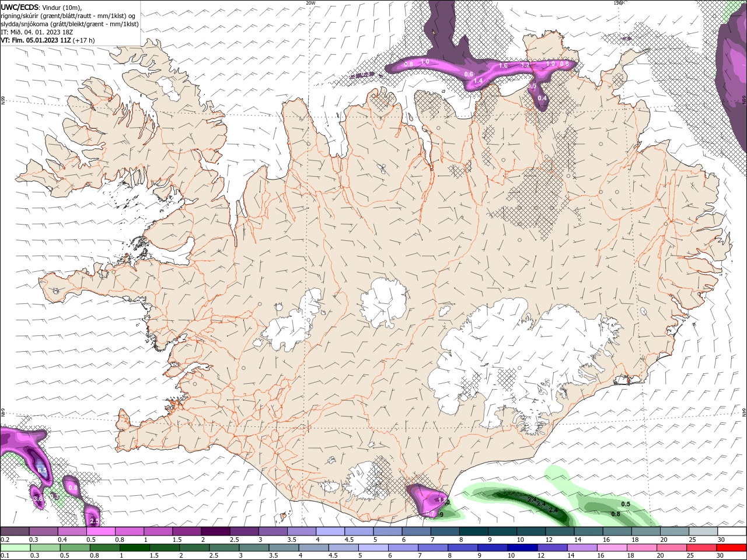The image size is (747, 560).
Task: Click the 64N latitude label on left edge
Action: coord(2,412)
